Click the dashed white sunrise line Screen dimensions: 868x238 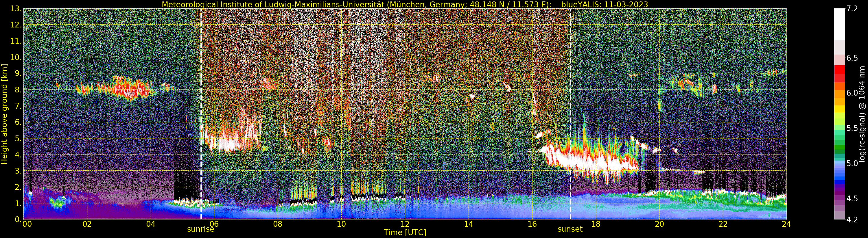pyautogui.click(x=201, y=114)
